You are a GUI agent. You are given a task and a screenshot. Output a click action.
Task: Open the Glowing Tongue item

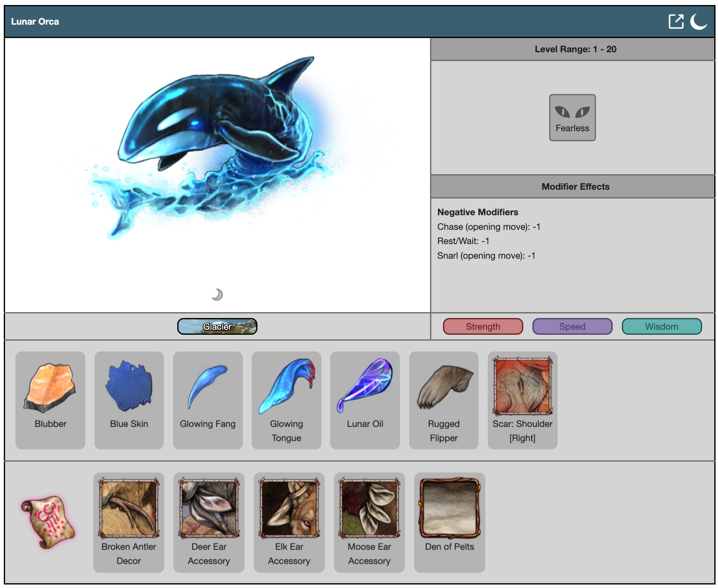tap(286, 387)
